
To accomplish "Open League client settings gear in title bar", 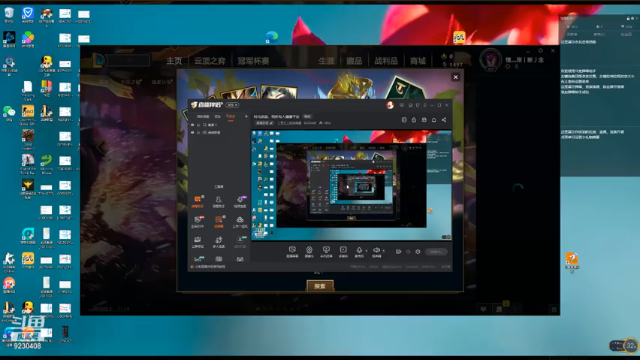I will [x=540, y=51].
